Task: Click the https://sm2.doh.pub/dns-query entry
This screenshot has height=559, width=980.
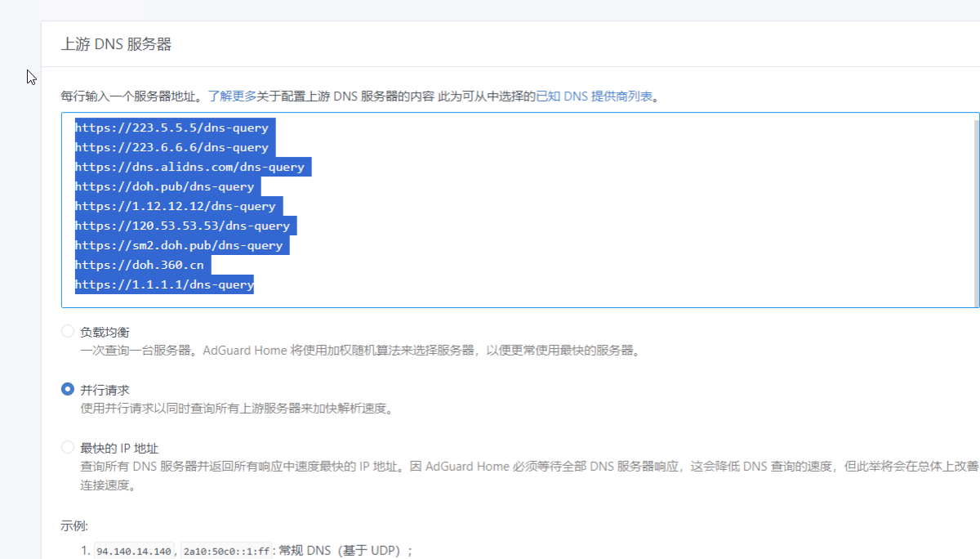Action: (180, 245)
